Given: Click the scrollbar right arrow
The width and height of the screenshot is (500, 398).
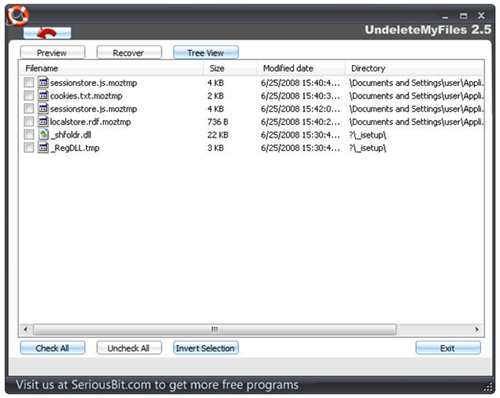Looking at the screenshot, I should coord(477,329).
